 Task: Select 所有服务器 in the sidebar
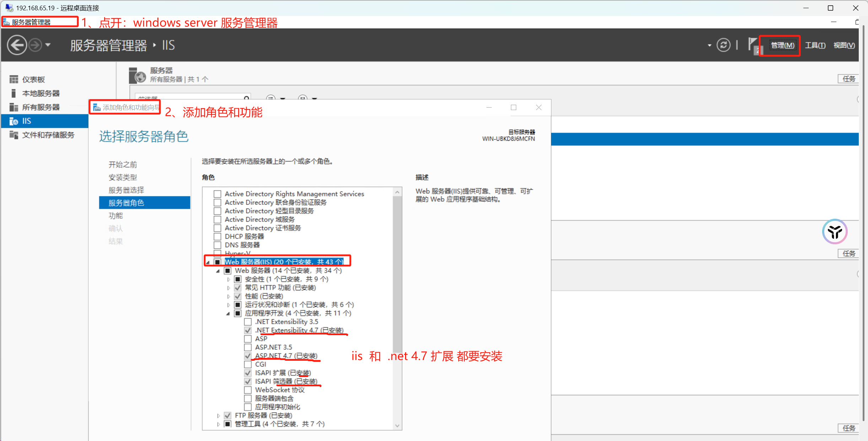(41, 107)
